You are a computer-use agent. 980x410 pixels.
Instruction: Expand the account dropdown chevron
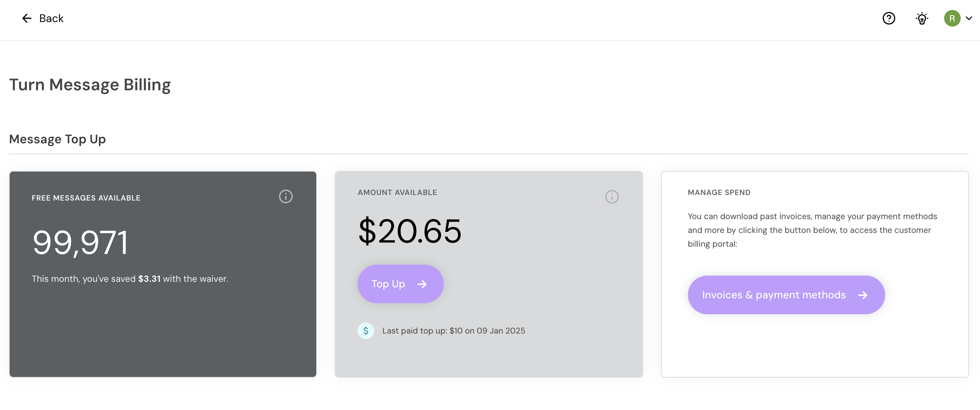pos(969,18)
